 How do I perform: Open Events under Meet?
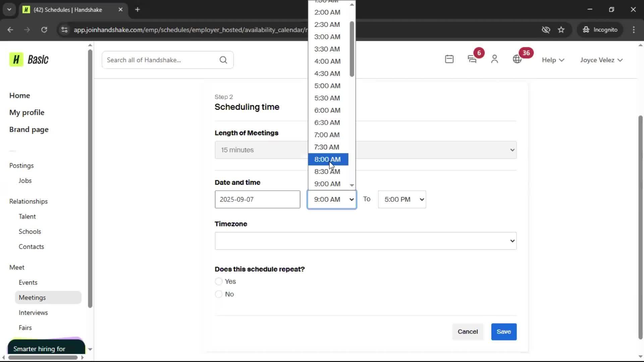coord(28,283)
